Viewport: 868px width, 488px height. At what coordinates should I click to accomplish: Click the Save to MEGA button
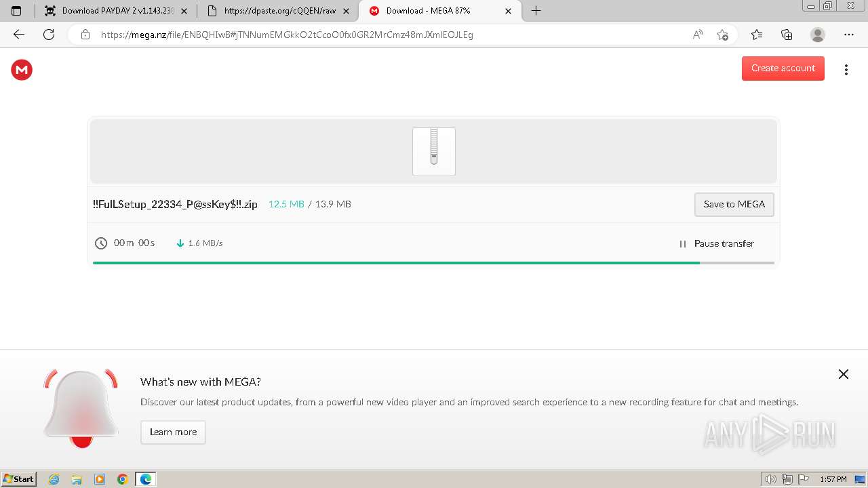click(734, 205)
